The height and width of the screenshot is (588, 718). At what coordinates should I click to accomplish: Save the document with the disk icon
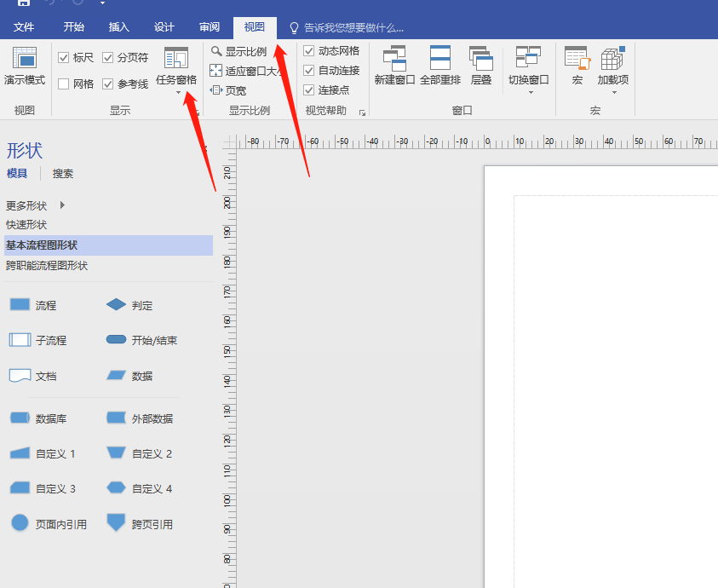(x=23, y=3)
